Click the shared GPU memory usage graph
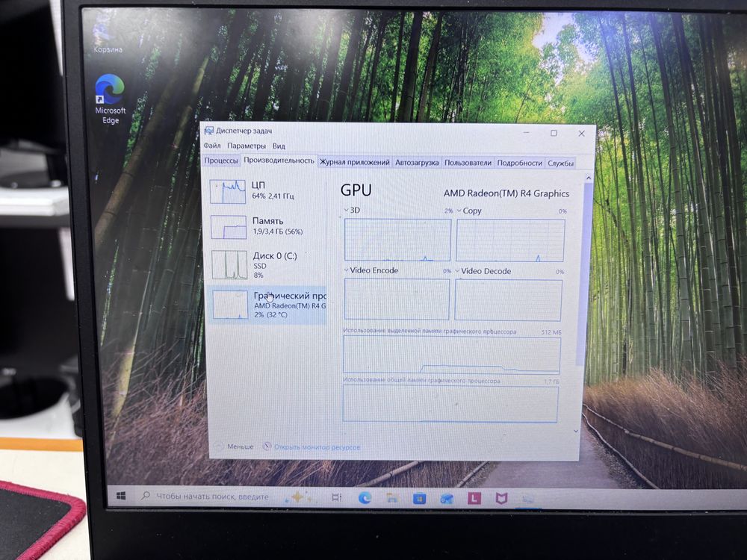747x560 pixels. pyautogui.click(x=450, y=404)
